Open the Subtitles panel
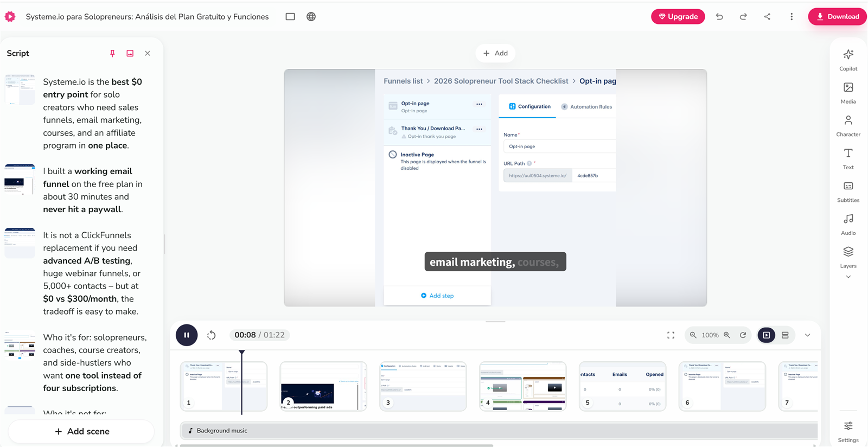The width and height of the screenshot is (868, 447). pos(848,192)
